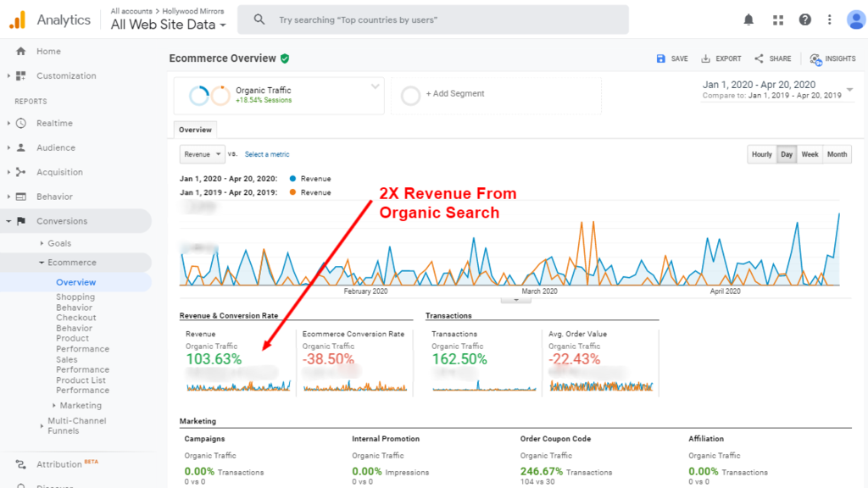
Task: Click the notifications bell
Action: click(x=748, y=19)
